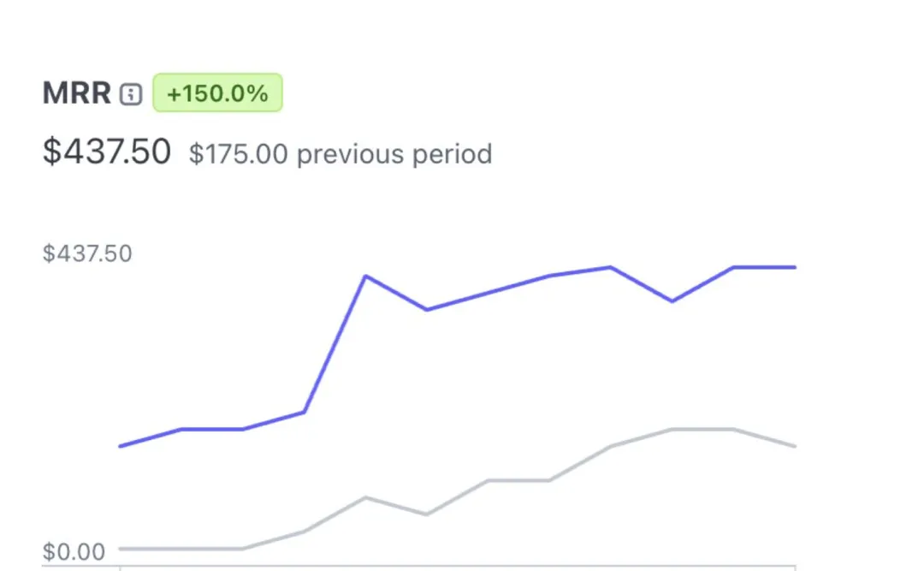Click the MRR heading title

click(77, 93)
